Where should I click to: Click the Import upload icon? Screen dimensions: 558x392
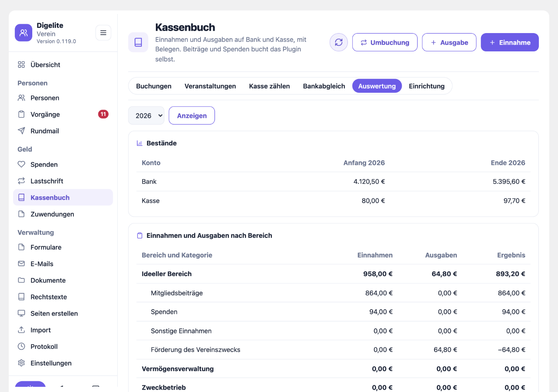(x=22, y=330)
